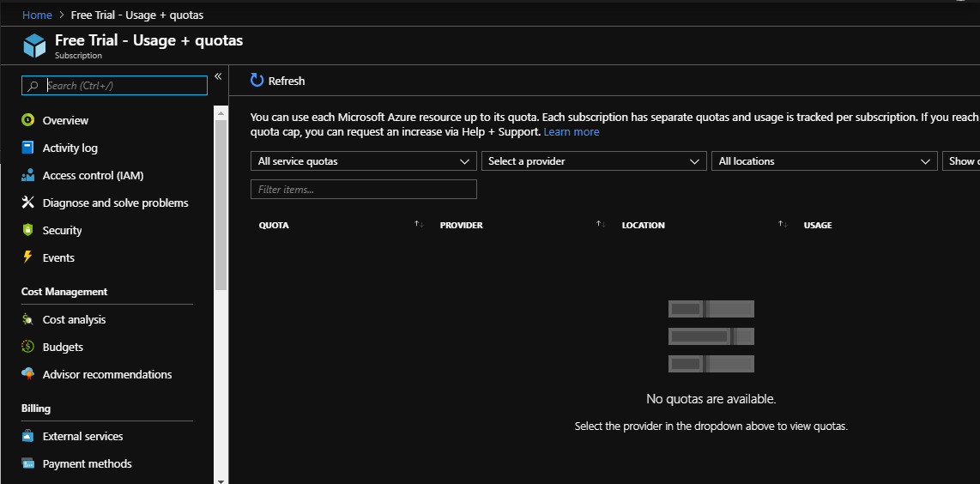Click the sidebar scroll up arrow

coord(221,112)
